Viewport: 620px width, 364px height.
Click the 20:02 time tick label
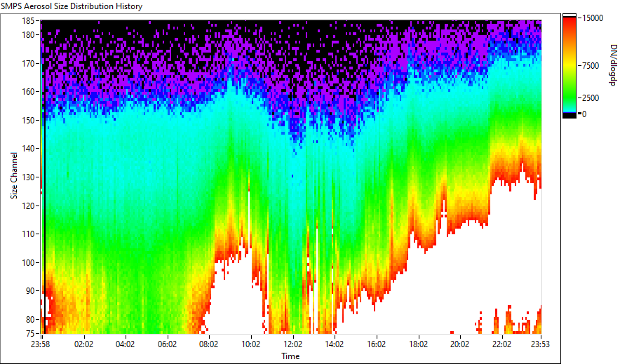459,344
